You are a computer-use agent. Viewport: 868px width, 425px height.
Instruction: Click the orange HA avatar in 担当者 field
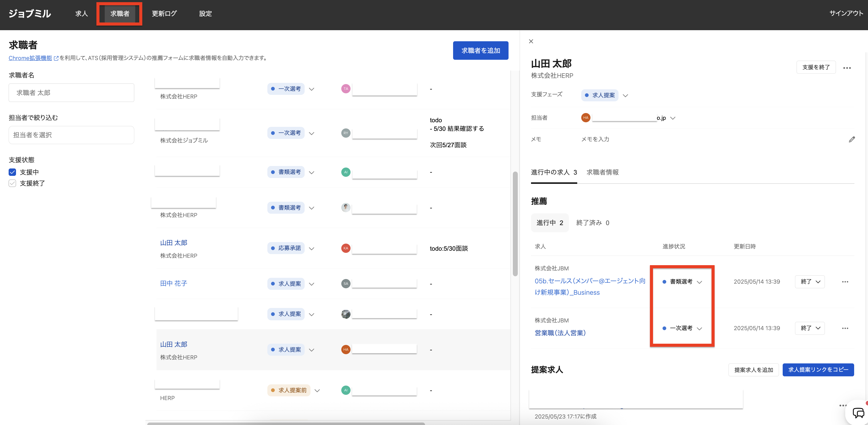pos(586,118)
